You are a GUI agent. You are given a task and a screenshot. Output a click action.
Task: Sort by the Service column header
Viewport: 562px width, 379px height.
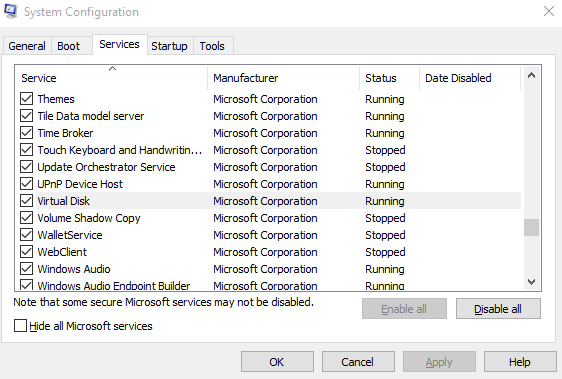point(111,78)
